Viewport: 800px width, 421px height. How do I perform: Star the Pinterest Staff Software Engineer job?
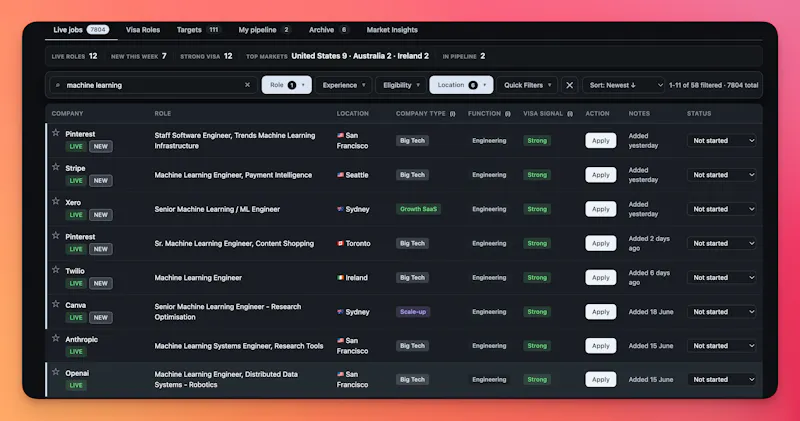point(56,133)
